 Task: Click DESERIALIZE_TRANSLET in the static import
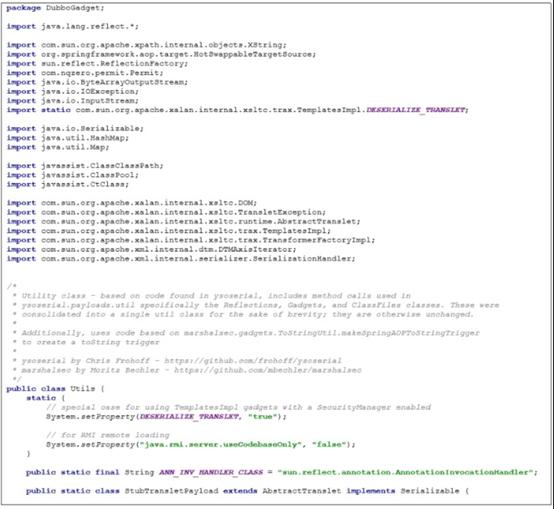click(416, 110)
